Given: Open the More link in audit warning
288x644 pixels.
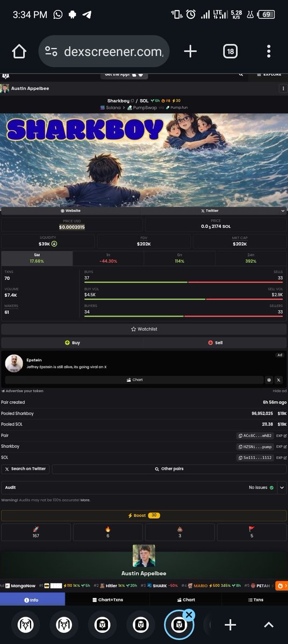Looking at the screenshot, I should tap(85, 500).
